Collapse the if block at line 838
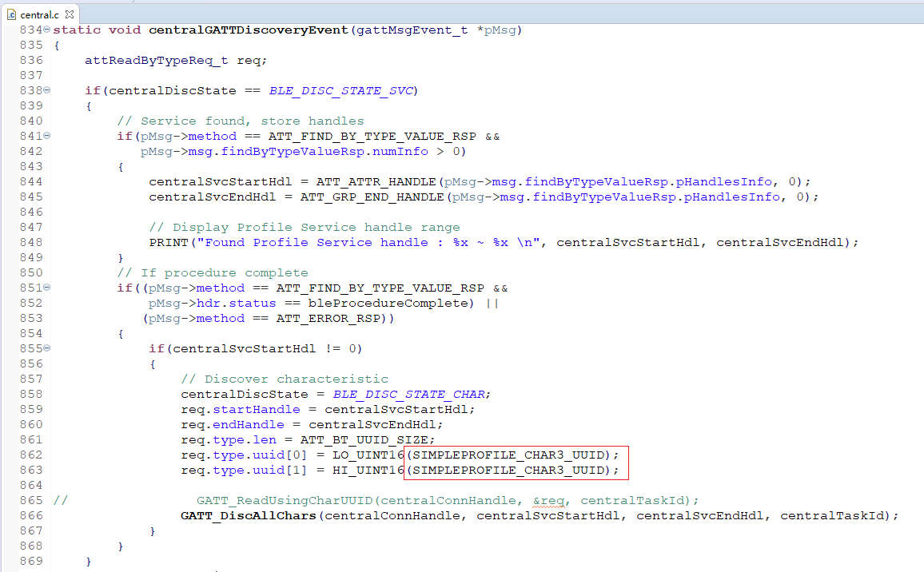The image size is (924, 572). 47,90
